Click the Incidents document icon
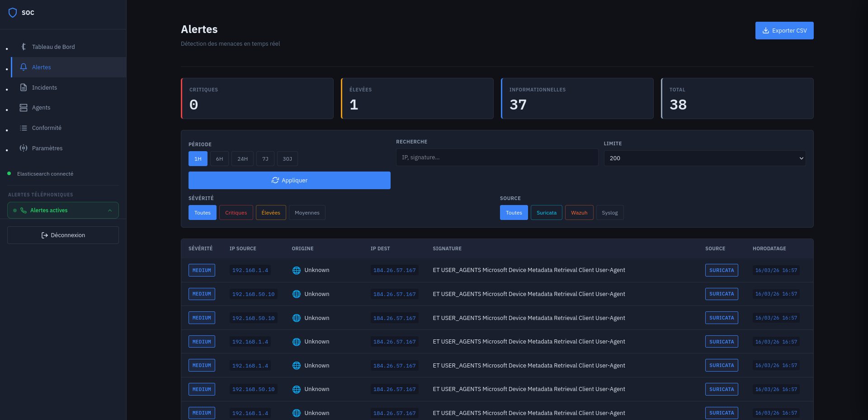The image size is (868, 420). click(x=24, y=87)
